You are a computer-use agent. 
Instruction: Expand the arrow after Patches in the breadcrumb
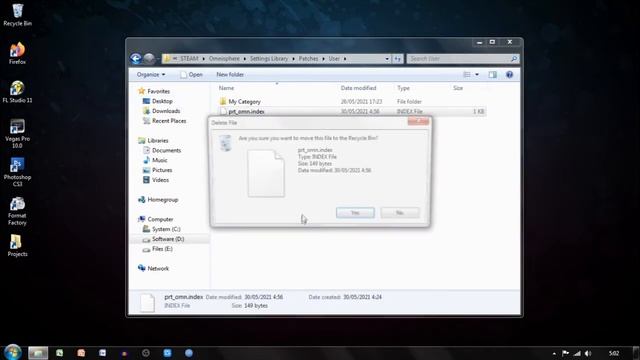click(x=323, y=59)
